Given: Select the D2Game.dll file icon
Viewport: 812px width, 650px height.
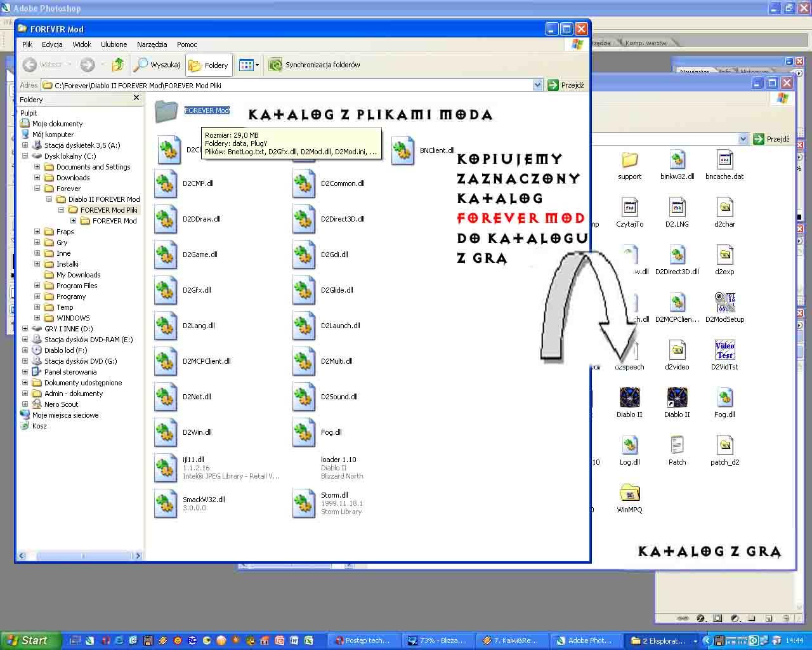Looking at the screenshot, I should [x=166, y=255].
